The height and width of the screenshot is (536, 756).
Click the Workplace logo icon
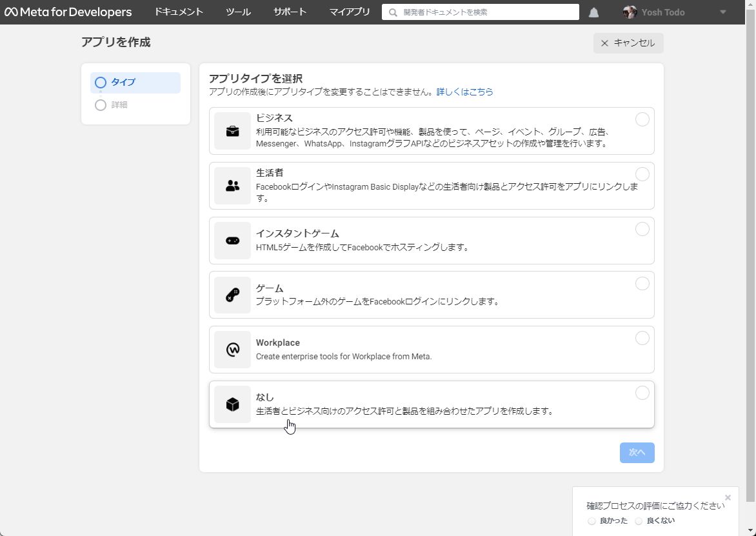click(232, 350)
